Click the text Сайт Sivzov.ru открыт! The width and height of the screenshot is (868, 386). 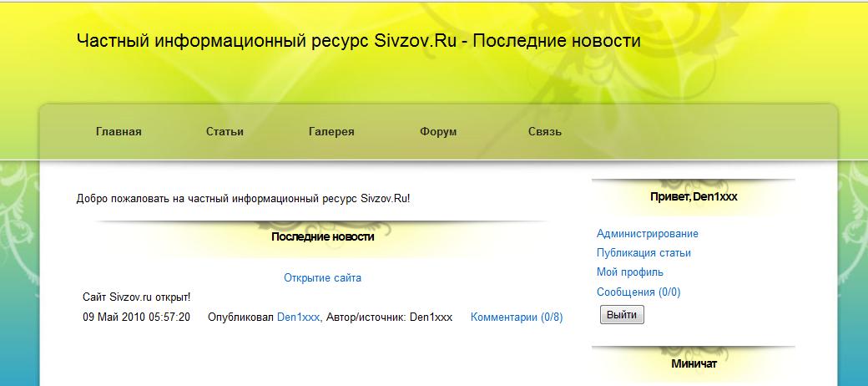(136, 297)
